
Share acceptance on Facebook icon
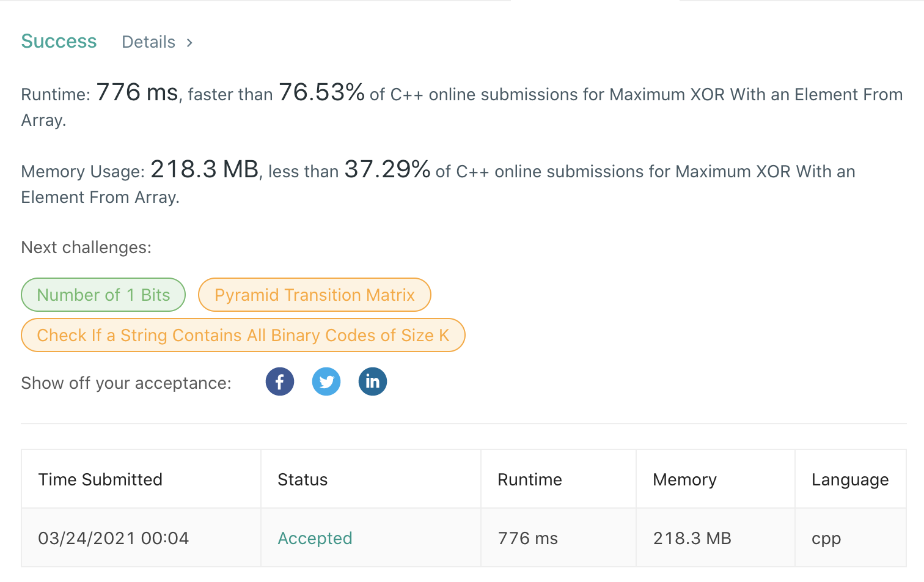click(x=280, y=382)
